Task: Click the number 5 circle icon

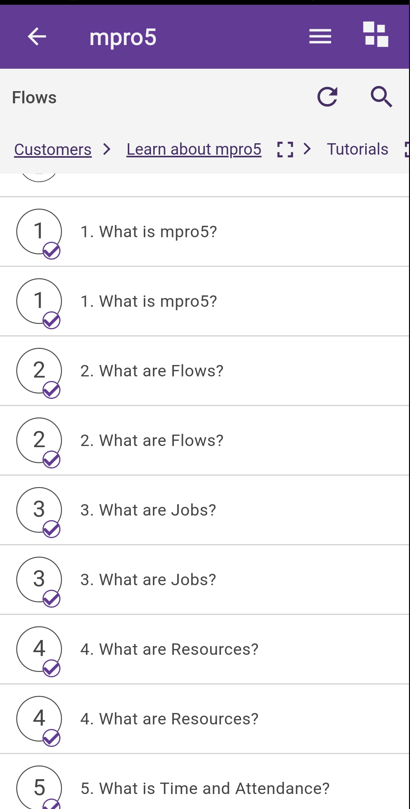Action: point(39,787)
